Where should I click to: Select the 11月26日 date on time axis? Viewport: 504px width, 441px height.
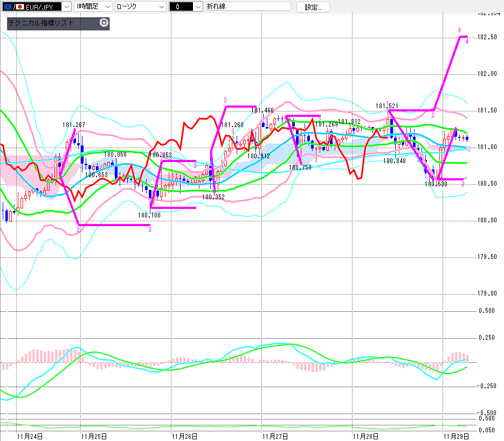point(184,436)
